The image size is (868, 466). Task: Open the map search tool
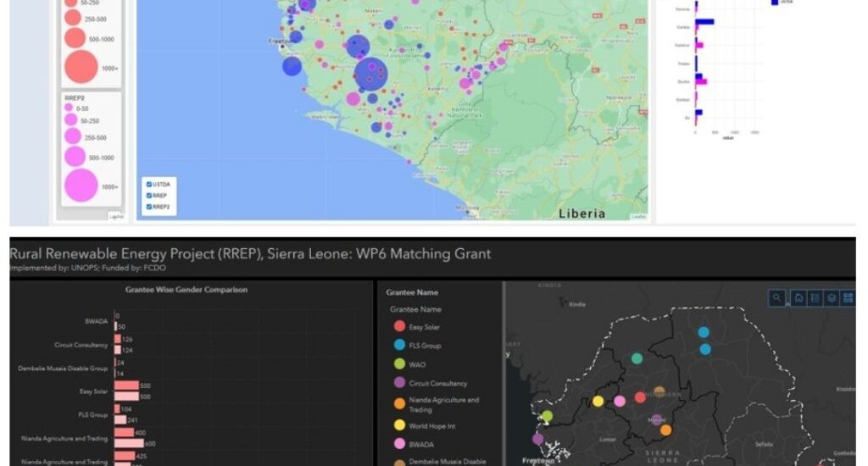[x=777, y=297]
